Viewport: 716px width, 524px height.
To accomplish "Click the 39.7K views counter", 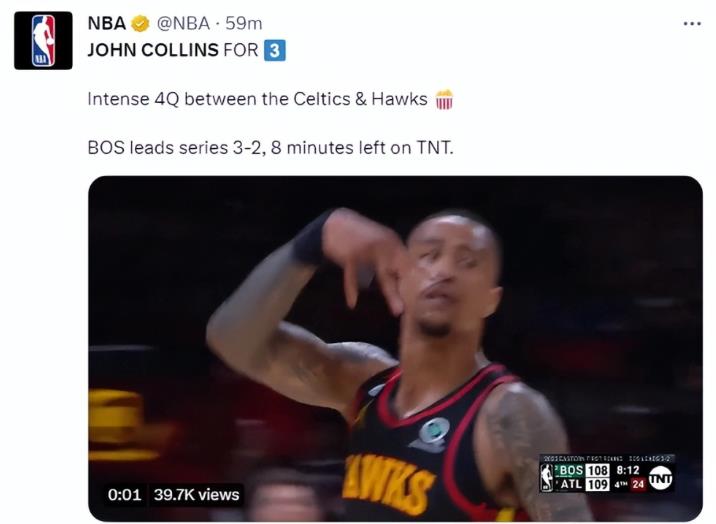I will [x=196, y=495].
